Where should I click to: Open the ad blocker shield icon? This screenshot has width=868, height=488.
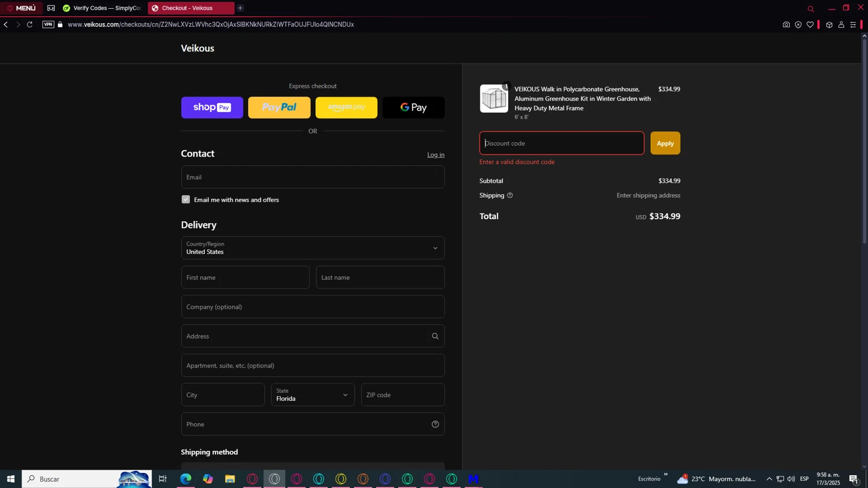pyautogui.click(x=798, y=25)
